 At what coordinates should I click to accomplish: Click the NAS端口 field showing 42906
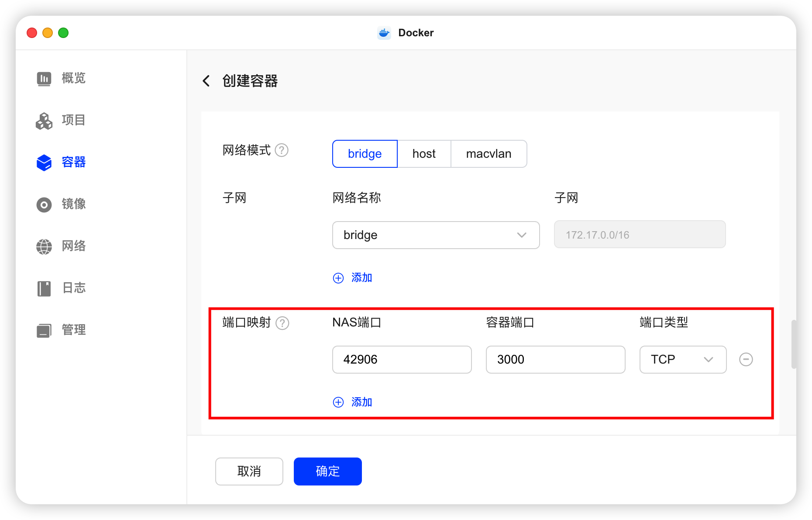pyautogui.click(x=402, y=359)
